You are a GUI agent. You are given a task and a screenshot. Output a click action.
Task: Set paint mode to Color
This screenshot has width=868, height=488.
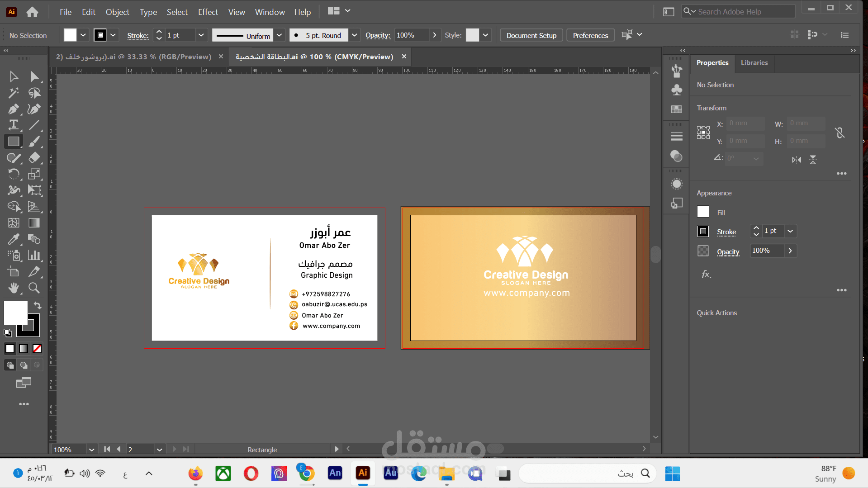tap(10, 349)
